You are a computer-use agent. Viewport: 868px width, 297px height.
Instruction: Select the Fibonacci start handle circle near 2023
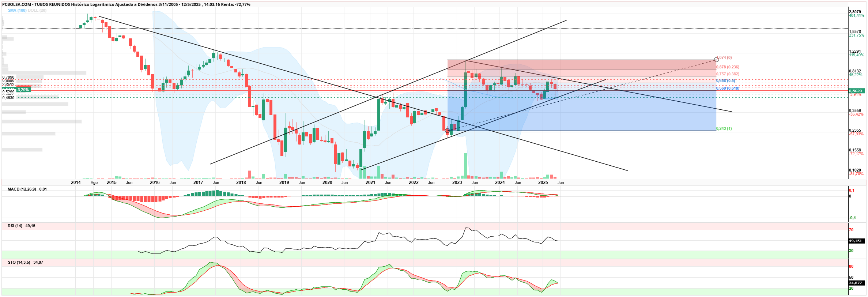click(447, 131)
